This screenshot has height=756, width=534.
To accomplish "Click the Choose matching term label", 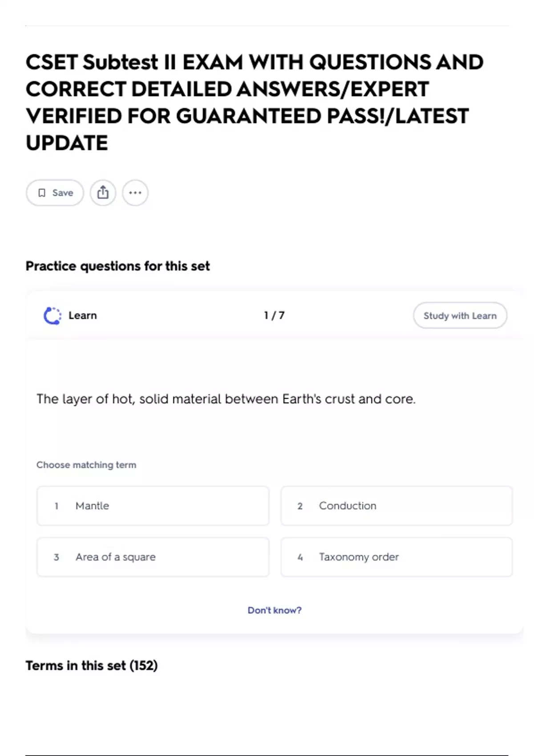I will [x=86, y=465].
